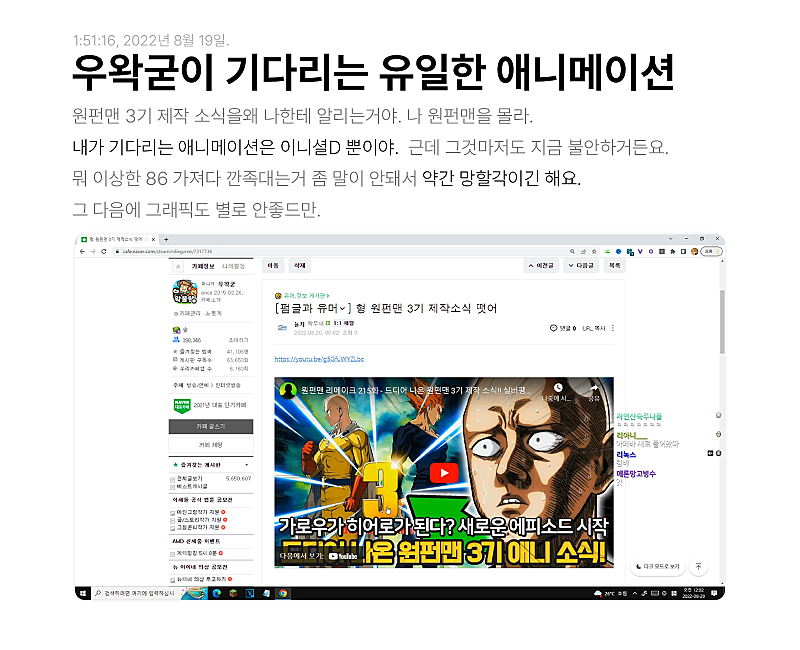Click the comment bubble 댓글 0
The image size is (800, 650).
point(563,328)
